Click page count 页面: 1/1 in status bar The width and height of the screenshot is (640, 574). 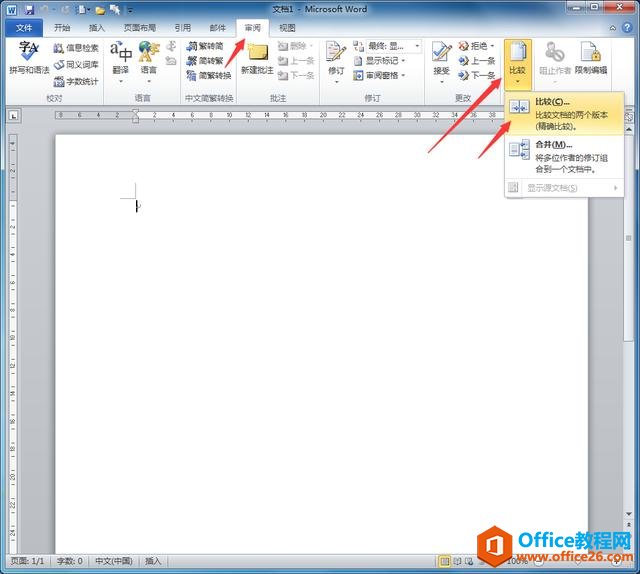click(x=27, y=561)
